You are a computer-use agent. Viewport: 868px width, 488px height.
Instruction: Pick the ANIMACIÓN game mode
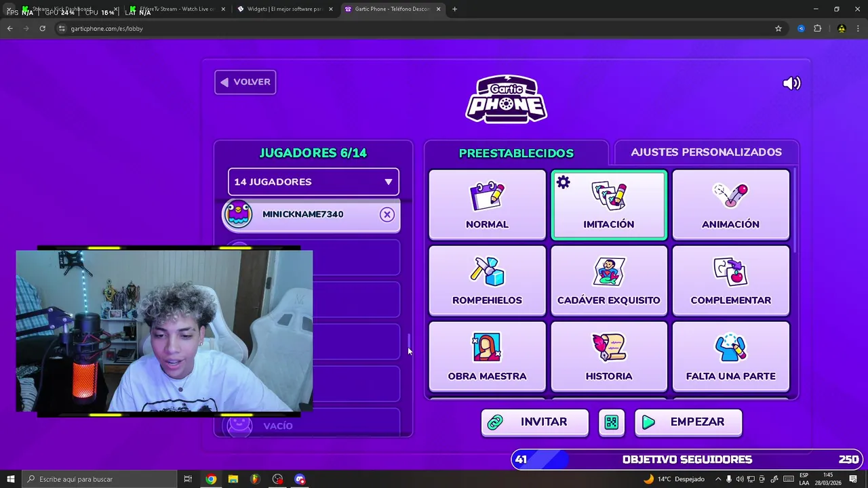[730, 205]
